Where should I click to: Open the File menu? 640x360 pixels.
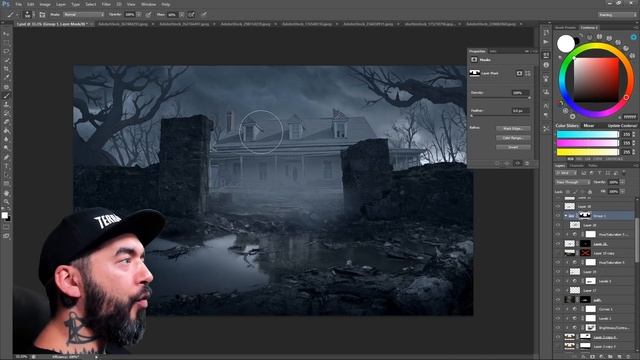point(19,4)
